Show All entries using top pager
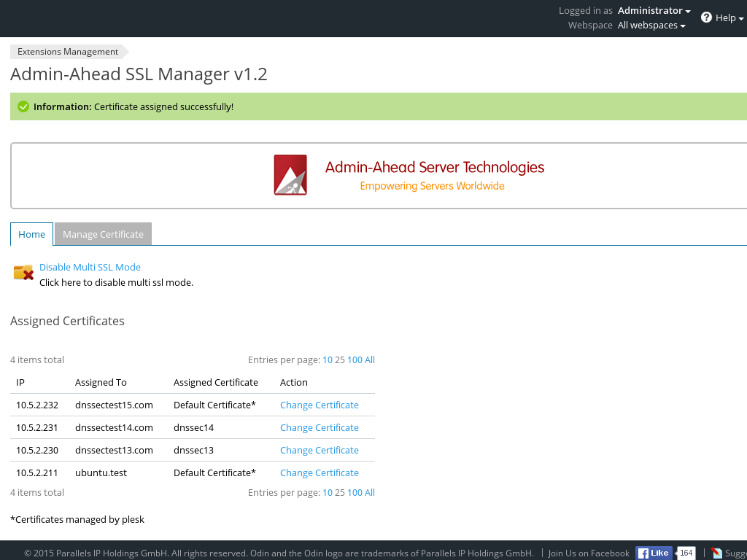747x560 pixels. point(370,360)
